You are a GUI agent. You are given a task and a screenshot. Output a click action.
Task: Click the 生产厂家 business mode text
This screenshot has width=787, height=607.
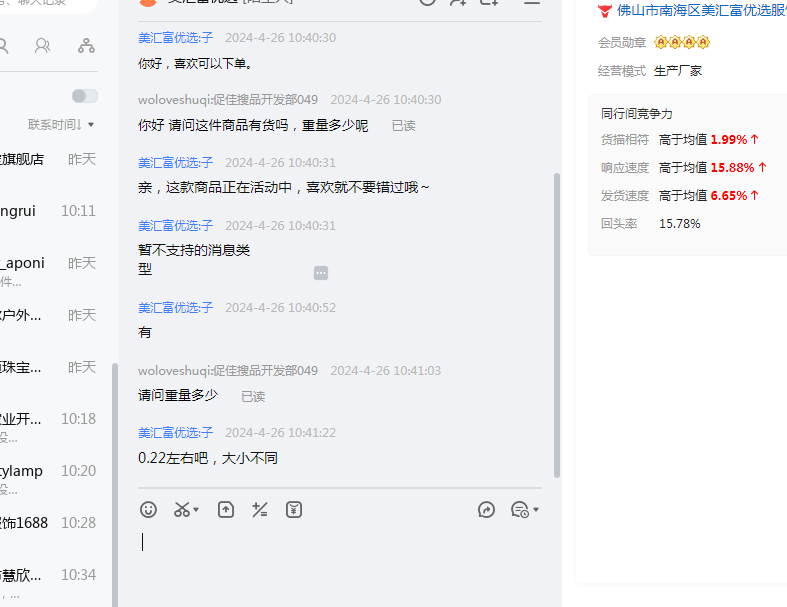pos(678,71)
